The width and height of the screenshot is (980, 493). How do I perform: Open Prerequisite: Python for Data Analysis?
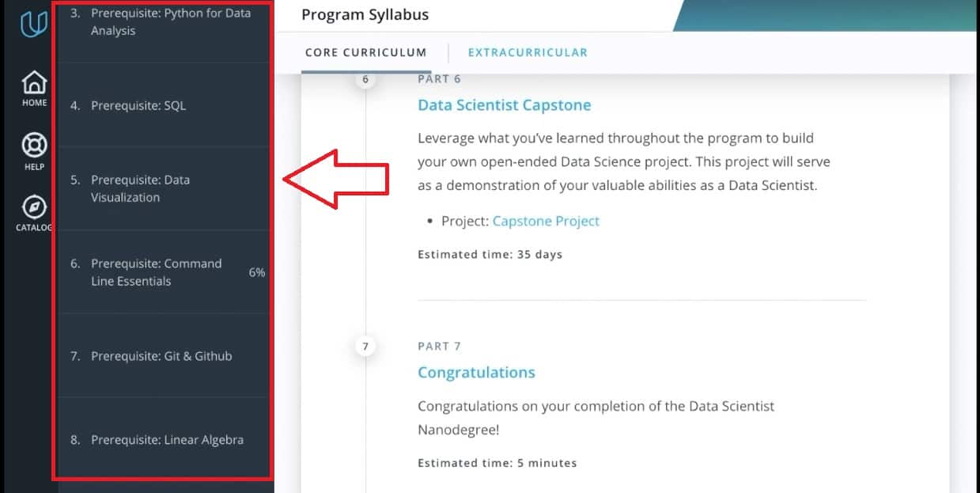pos(164,22)
